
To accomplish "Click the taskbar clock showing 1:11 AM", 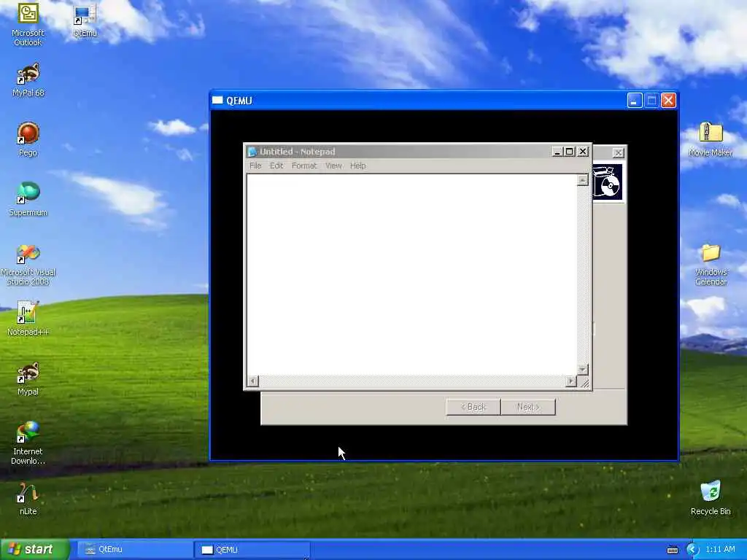I will (720, 550).
